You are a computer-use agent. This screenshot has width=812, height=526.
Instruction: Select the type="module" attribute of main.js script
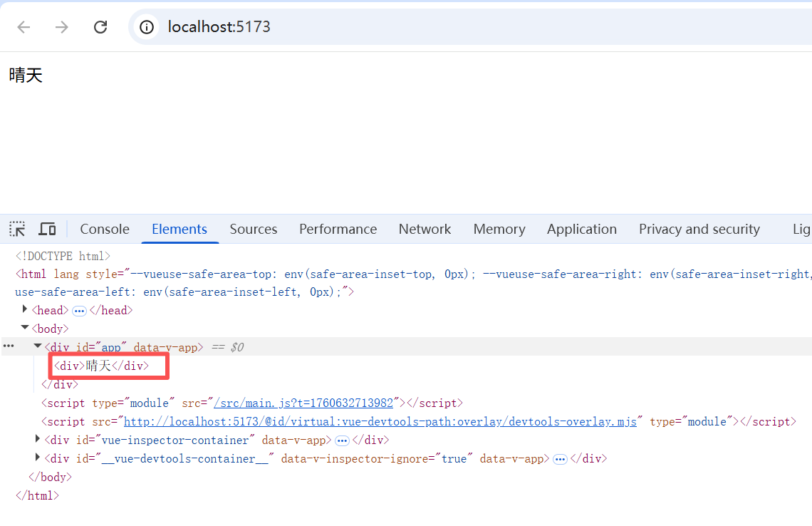pyautogui.click(x=134, y=403)
